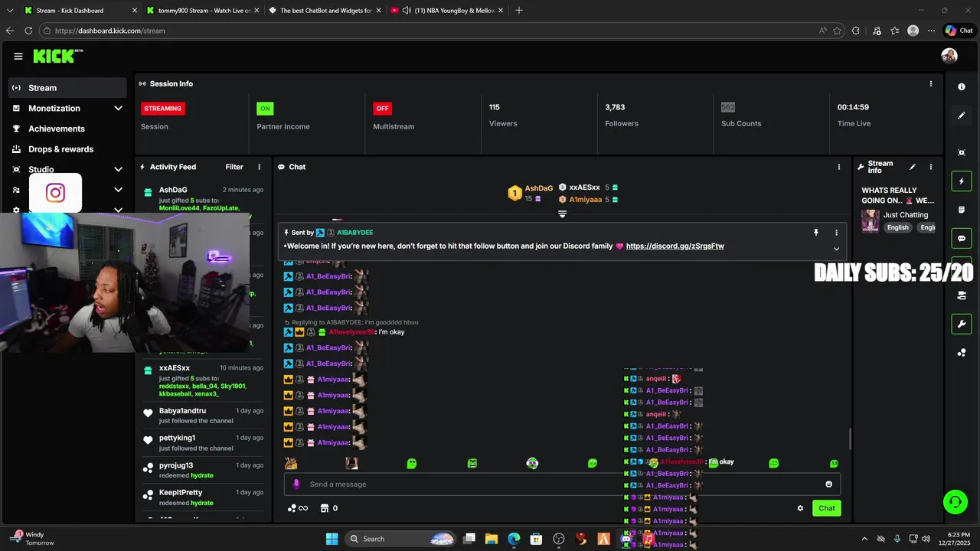Open Chat panel three-dot menu
Image resolution: width=980 pixels, height=551 pixels.
coord(839,167)
